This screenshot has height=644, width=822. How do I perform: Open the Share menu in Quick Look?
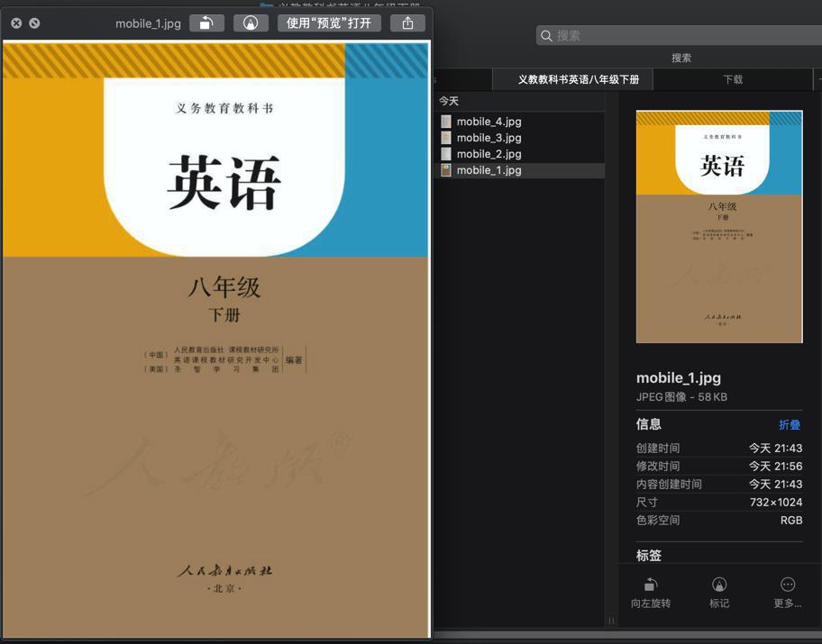(407, 23)
